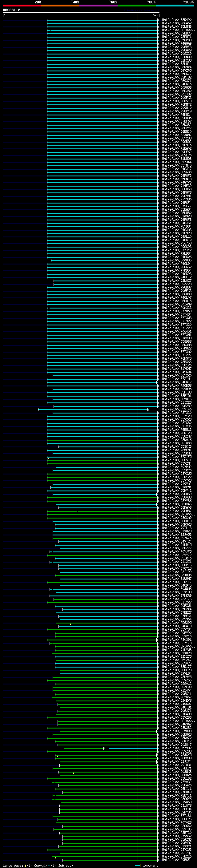
Task: Choose the UniRef100_A4GGA9 entry
Action: [x=177, y=43]
